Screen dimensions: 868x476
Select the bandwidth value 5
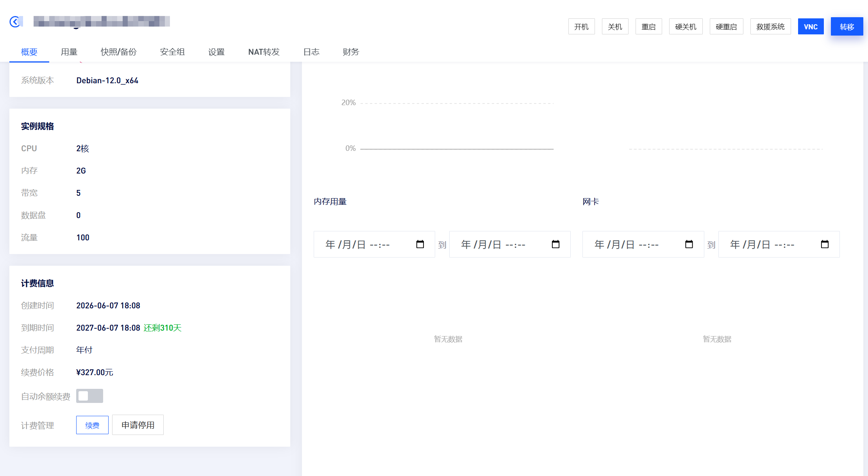tap(79, 193)
